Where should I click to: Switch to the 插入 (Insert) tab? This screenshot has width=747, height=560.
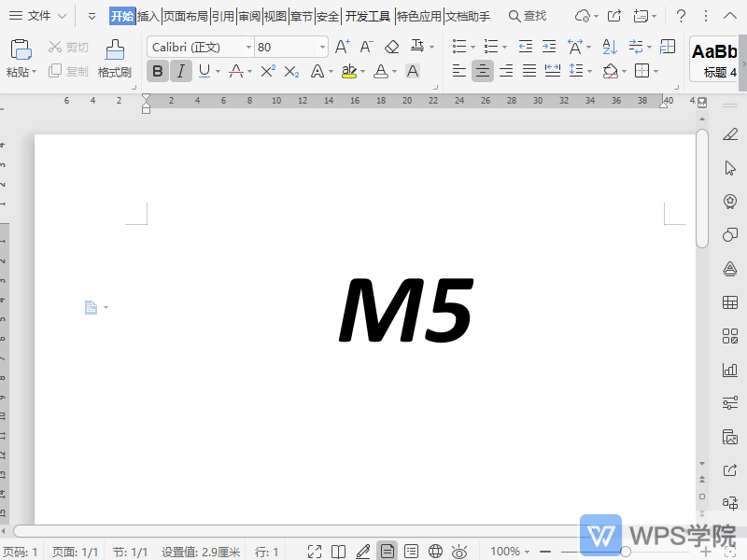(148, 16)
